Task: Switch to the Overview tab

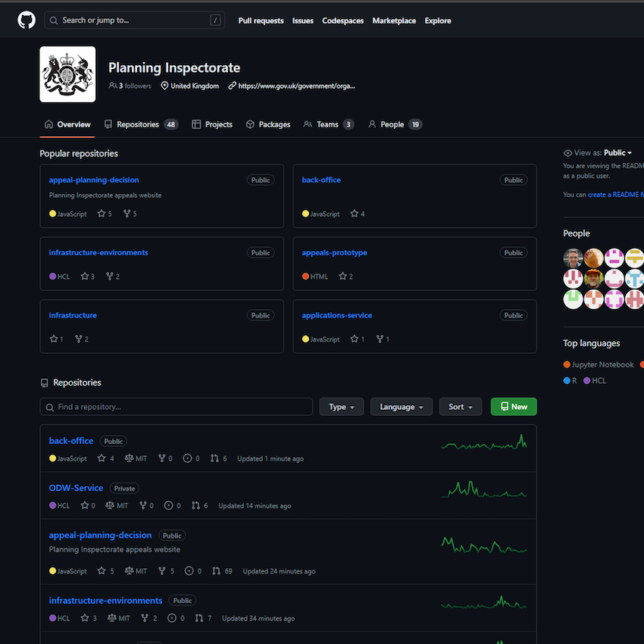Action: (67, 124)
